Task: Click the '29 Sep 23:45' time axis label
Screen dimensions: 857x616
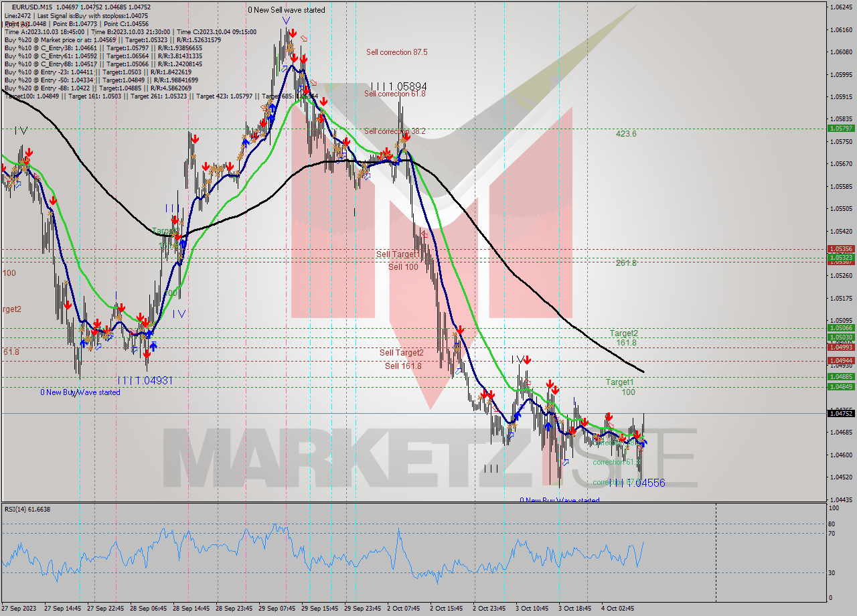Action: pyautogui.click(x=362, y=609)
